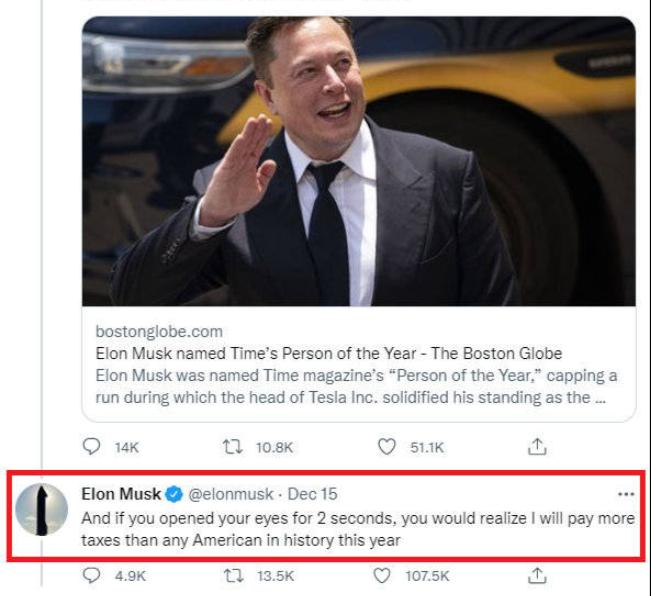Open the Dec 15 tweet timestamp

click(312, 494)
